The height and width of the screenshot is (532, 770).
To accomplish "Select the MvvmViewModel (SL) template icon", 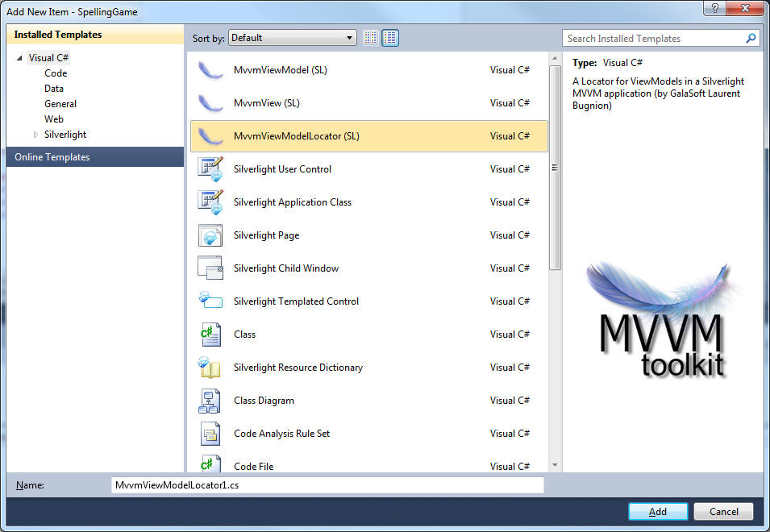I will tap(210, 69).
